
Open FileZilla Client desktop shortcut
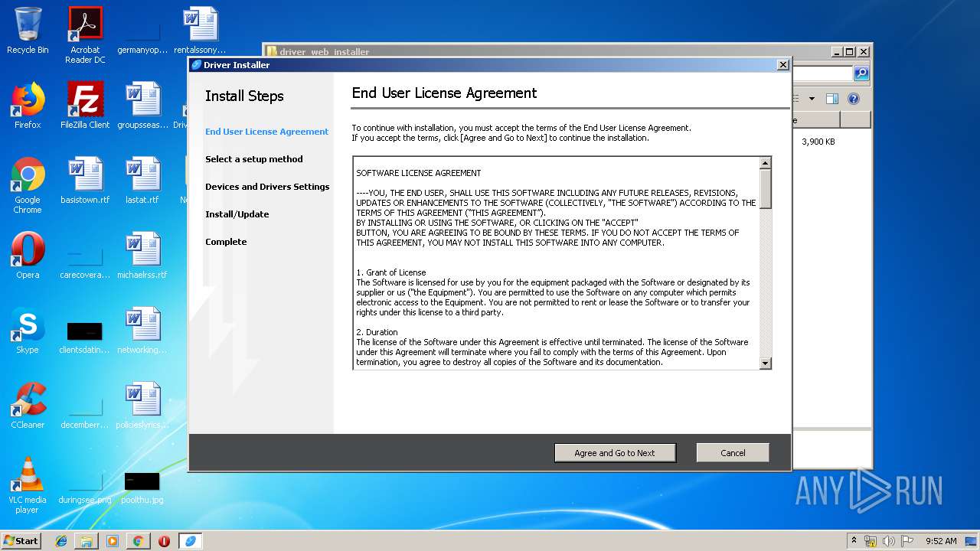(85, 106)
